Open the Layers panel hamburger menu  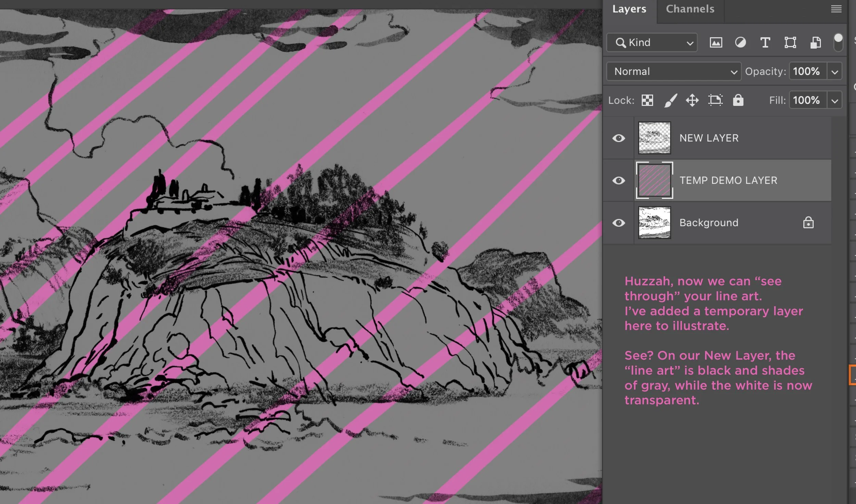[836, 9]
